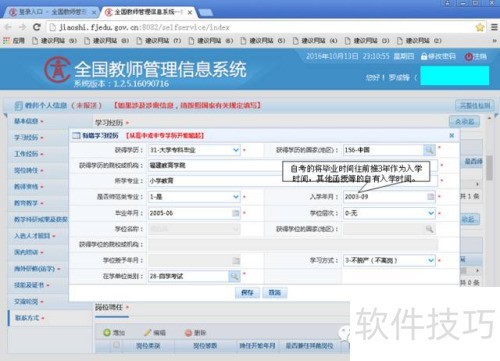
Task: Click the 获得学历的院校或机构 field
Action: 293,165
